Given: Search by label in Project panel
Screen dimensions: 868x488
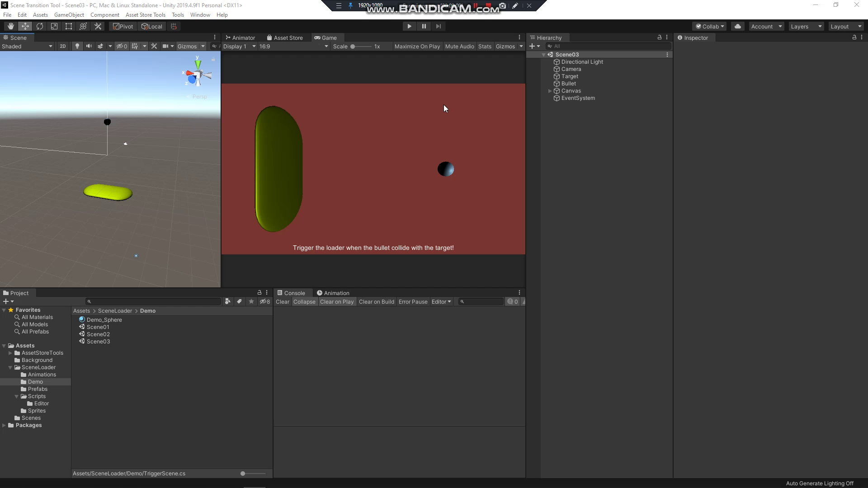Looking at the screenshot, I should click(x=240, y=301).
